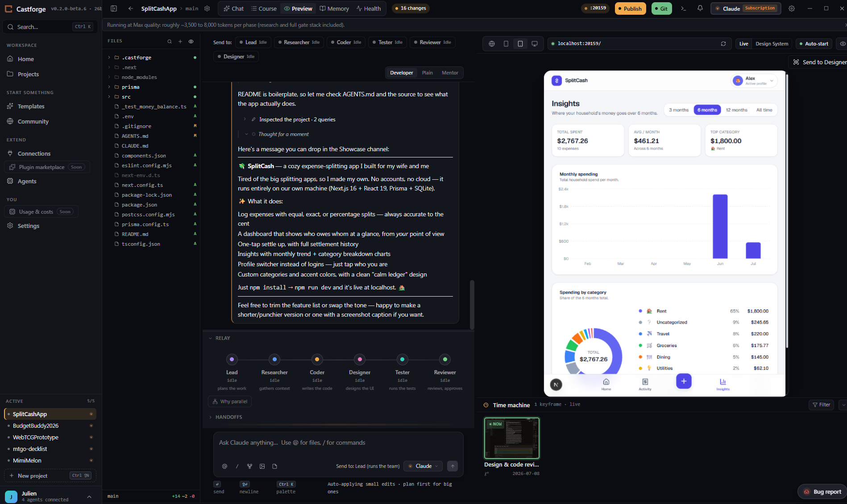Expand the .castforge folder
The height and width of the screenshot is (504, 847).
109,58
